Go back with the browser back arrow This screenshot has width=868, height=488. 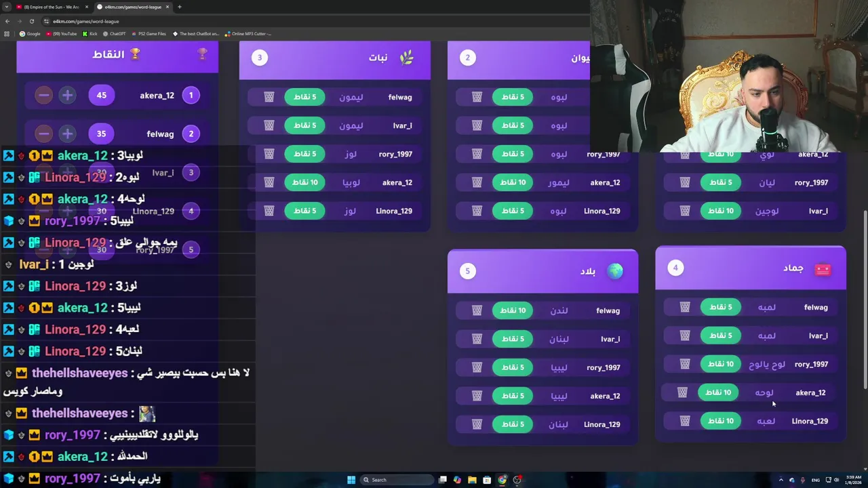coord(7,21)
